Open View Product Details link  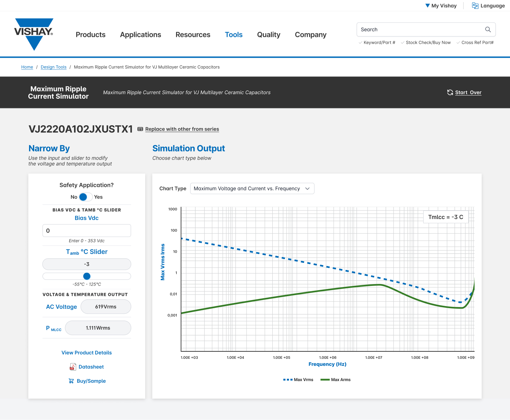pos(87,353)
